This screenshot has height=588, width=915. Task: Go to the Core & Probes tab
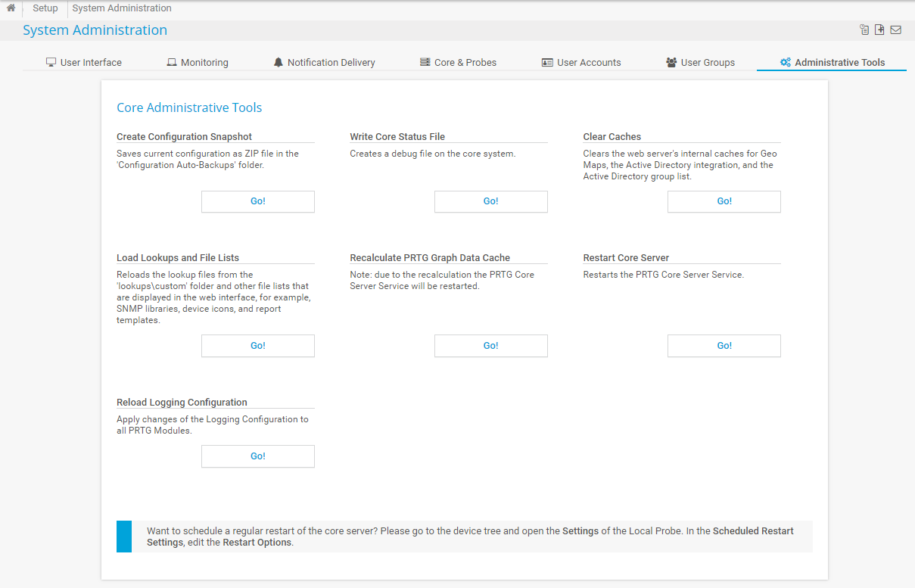458,63
